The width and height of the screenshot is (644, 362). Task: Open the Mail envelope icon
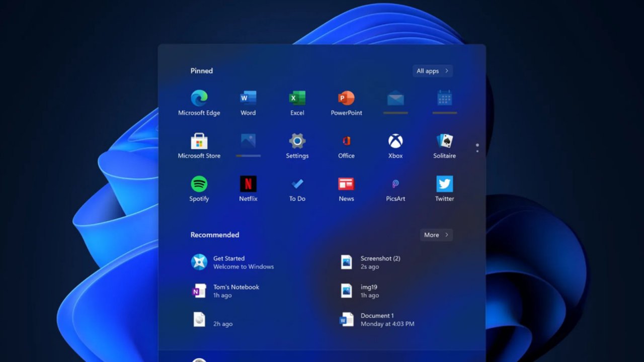pyautogui.click(x=395, y=98)
